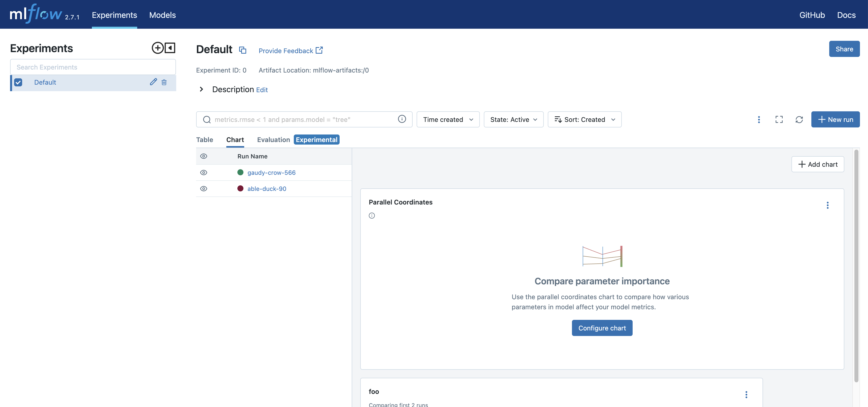Click the green color dot beside gaudy-crow-566

coord(240,172)
